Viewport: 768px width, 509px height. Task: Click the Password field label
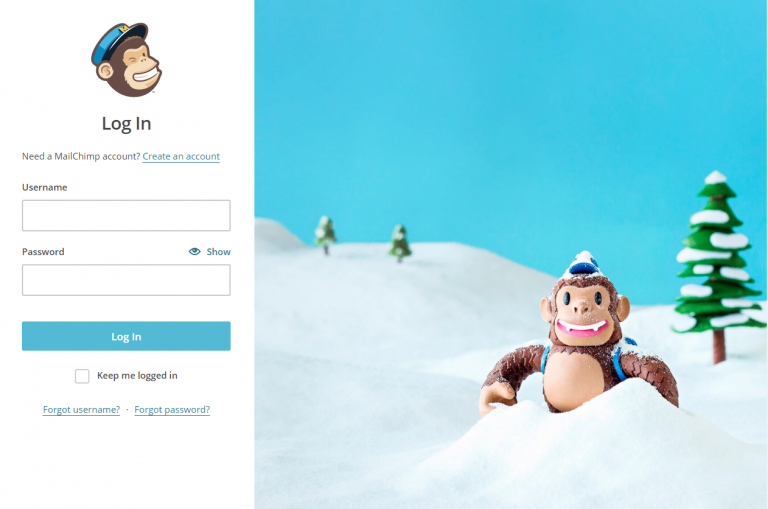click(43, 252)
